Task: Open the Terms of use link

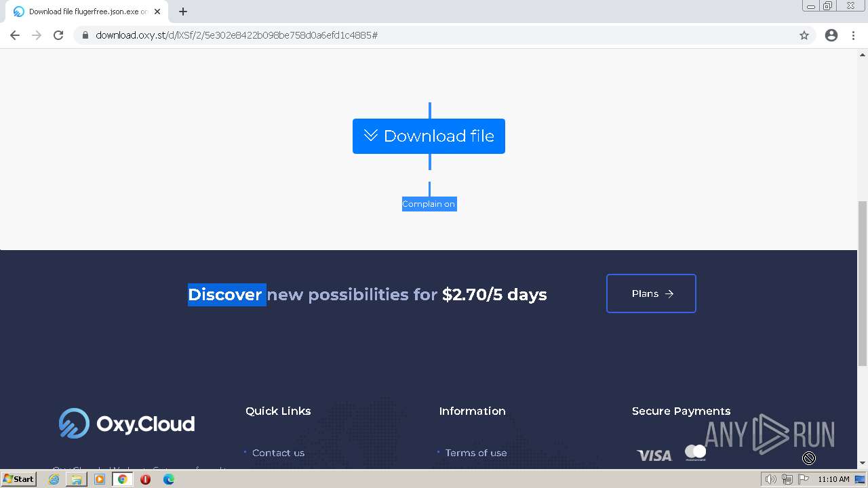Action: tap(476, 453)
